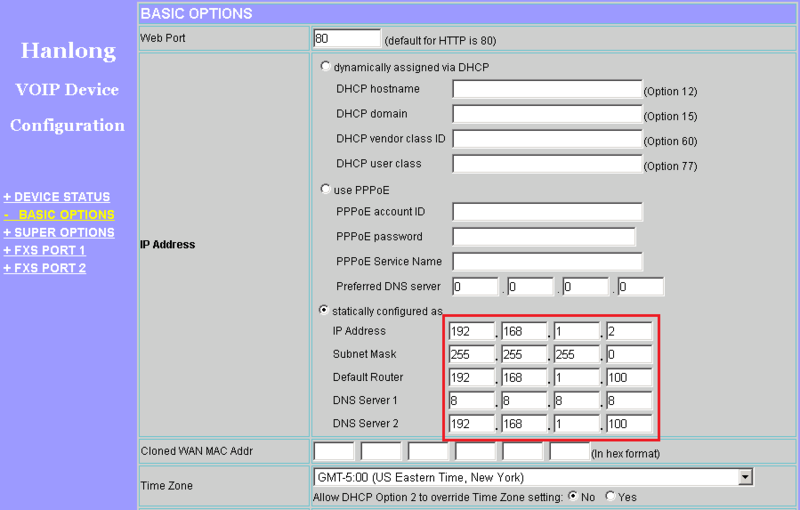
Task: Click static IP Address third octet 1
Action: [577, 331]
